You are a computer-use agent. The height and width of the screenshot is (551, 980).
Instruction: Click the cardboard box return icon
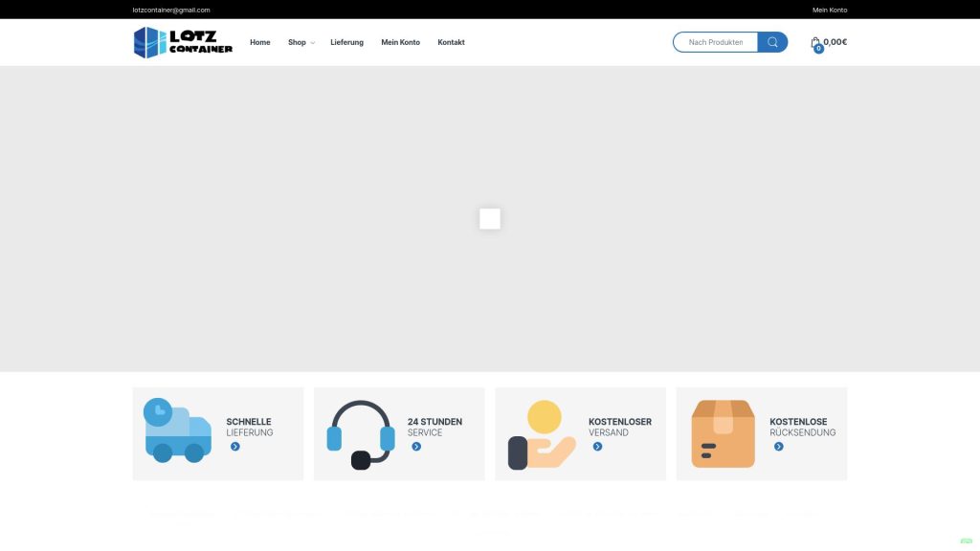[723, 433]
